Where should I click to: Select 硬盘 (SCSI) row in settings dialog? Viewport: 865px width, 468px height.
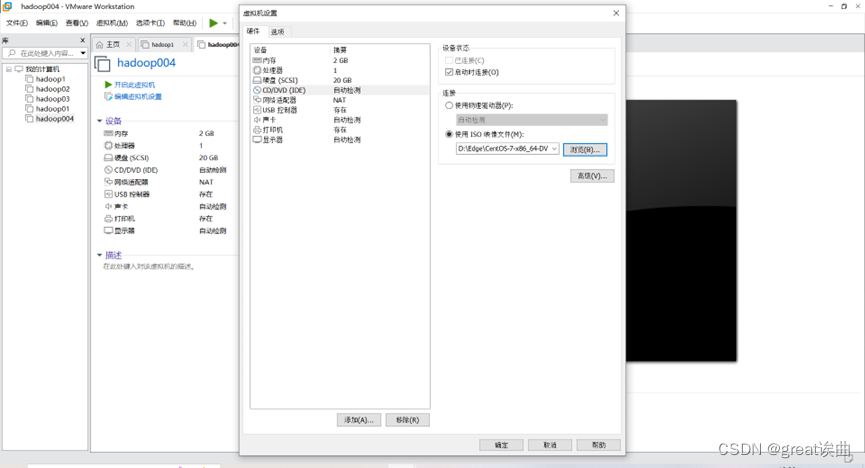[340, 80]
